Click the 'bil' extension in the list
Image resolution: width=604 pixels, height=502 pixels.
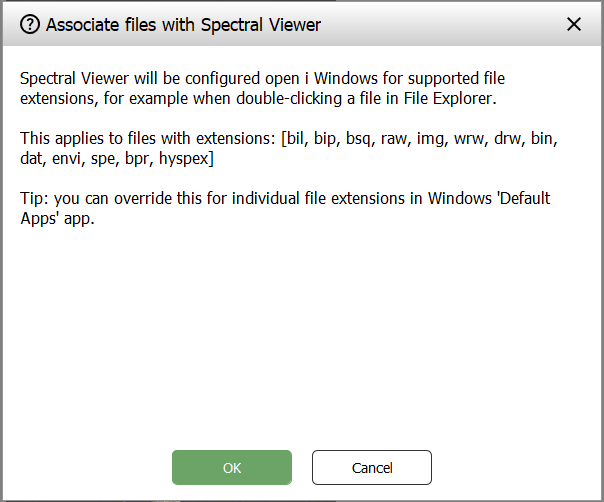(298, 136)
